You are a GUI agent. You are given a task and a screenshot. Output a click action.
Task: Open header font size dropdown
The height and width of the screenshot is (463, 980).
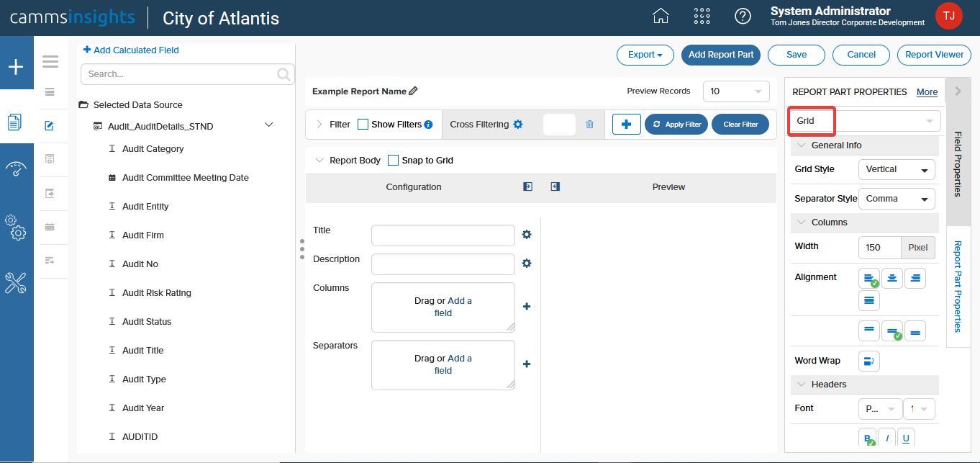click(x=919, y=409)
